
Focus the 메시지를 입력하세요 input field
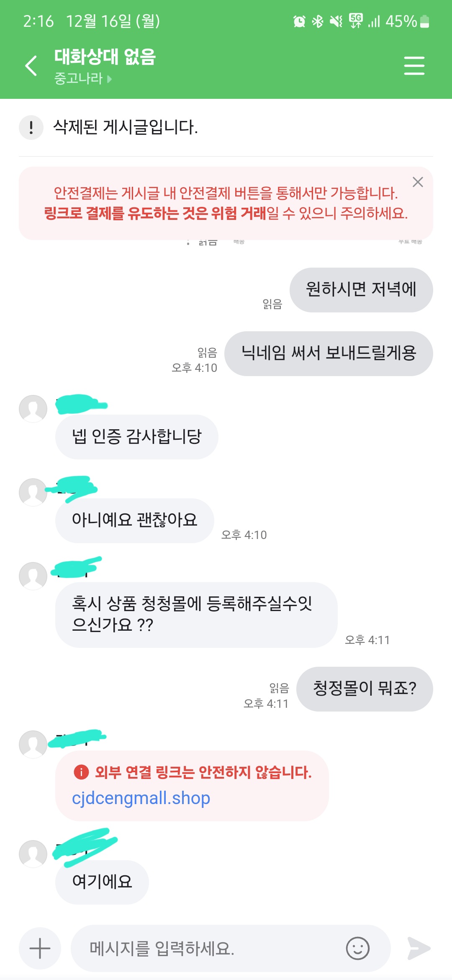click(x=231, y=949)
